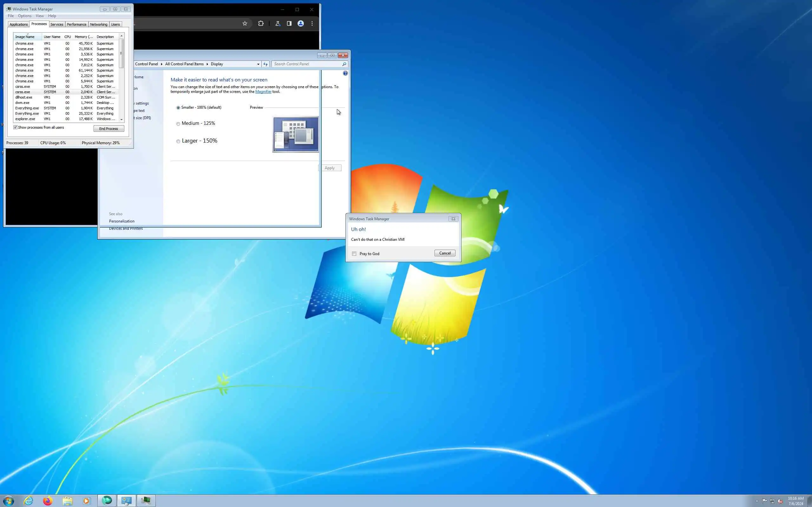Expand the arrow after All Control Panel Items
The height and width of the screenshot is (507, 812).
tap(207, 64)
